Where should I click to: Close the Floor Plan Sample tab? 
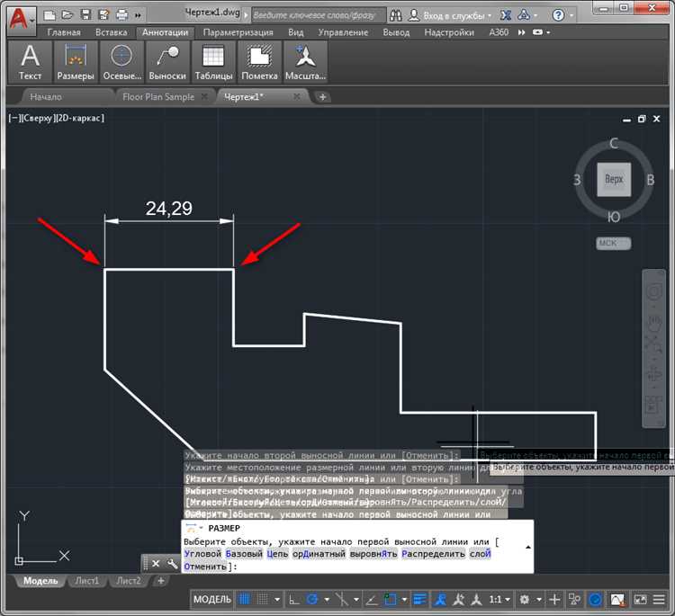205,96
